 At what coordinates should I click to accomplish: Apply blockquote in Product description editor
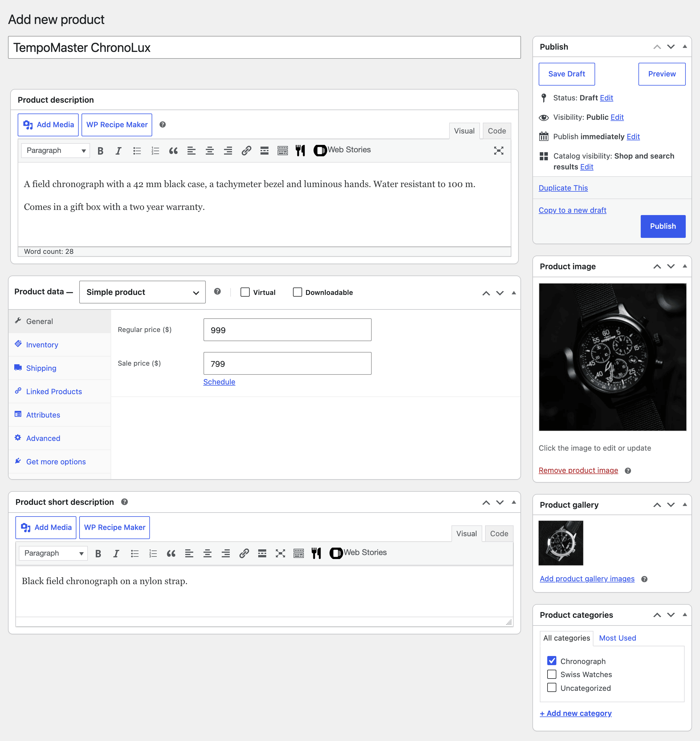(x=173, y=151)
